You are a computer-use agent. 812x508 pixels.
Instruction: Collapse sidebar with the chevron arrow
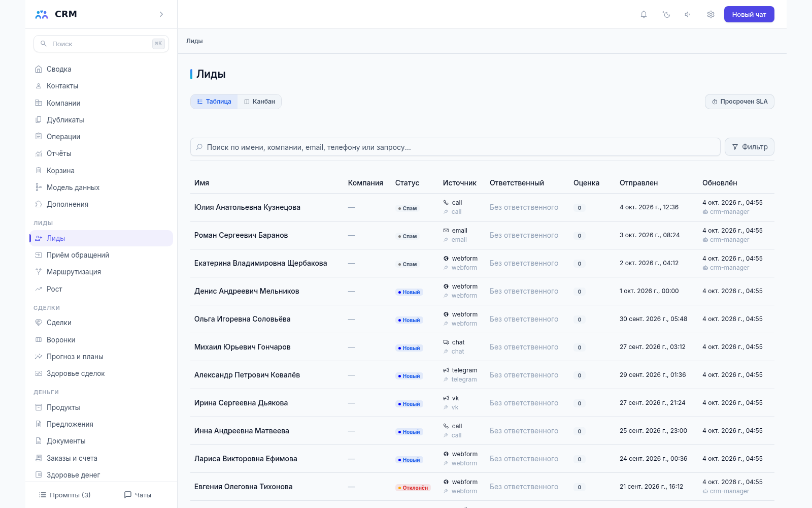coord(161,14)
